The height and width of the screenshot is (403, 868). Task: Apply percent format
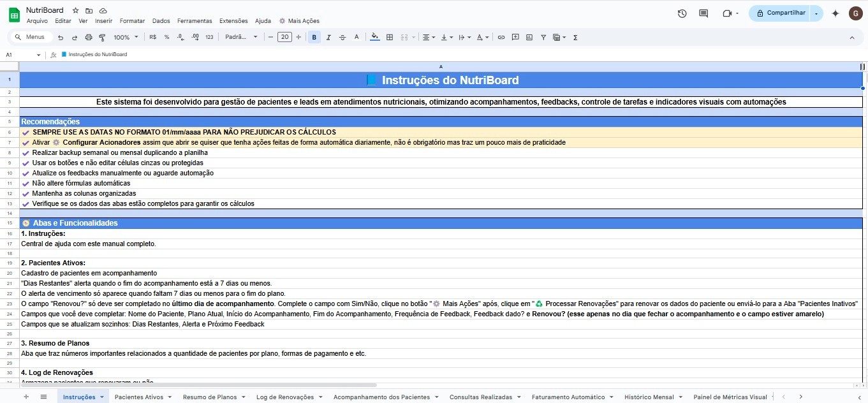coord(167,38)
